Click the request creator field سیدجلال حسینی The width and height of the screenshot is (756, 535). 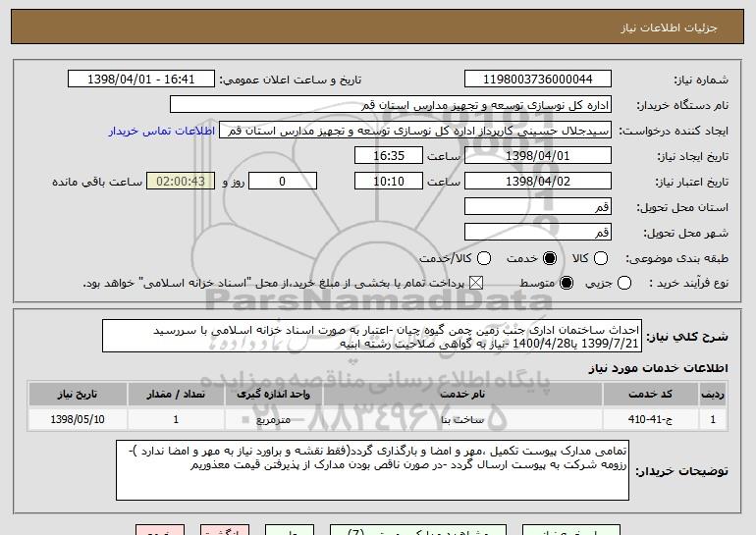pos(415,131)
